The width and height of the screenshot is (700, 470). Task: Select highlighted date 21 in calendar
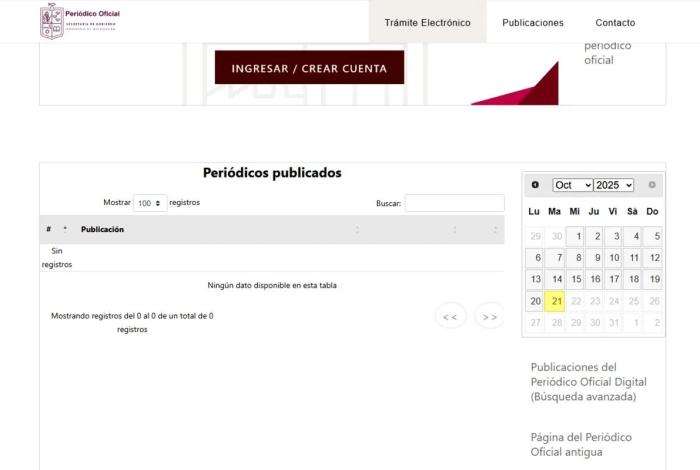(x=555, y=301)
